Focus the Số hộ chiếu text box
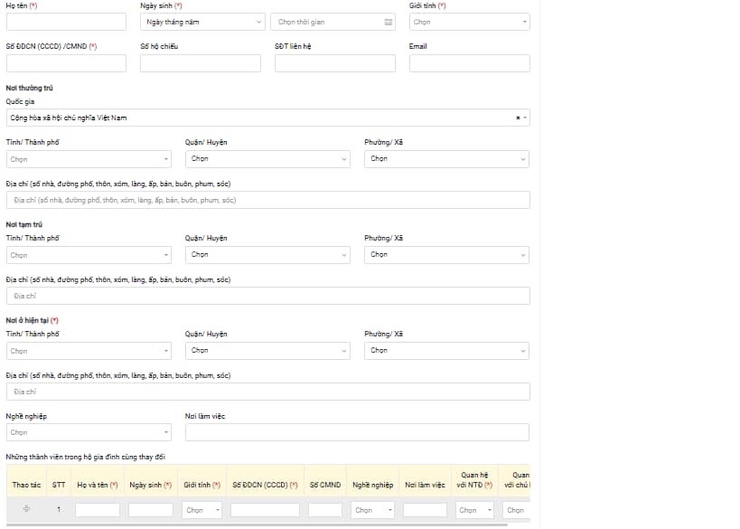The width and height of the screenshot is (740, 529). click(200, 63)
